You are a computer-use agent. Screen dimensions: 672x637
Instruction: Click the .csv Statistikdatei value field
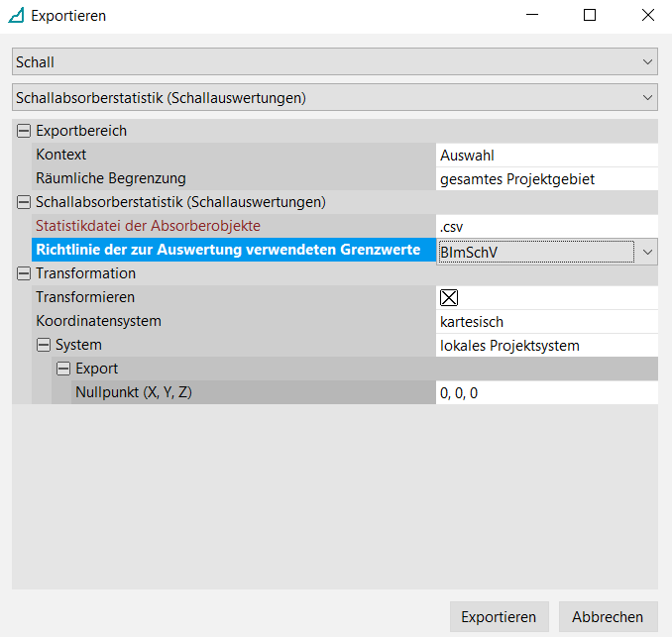[546, 226]
